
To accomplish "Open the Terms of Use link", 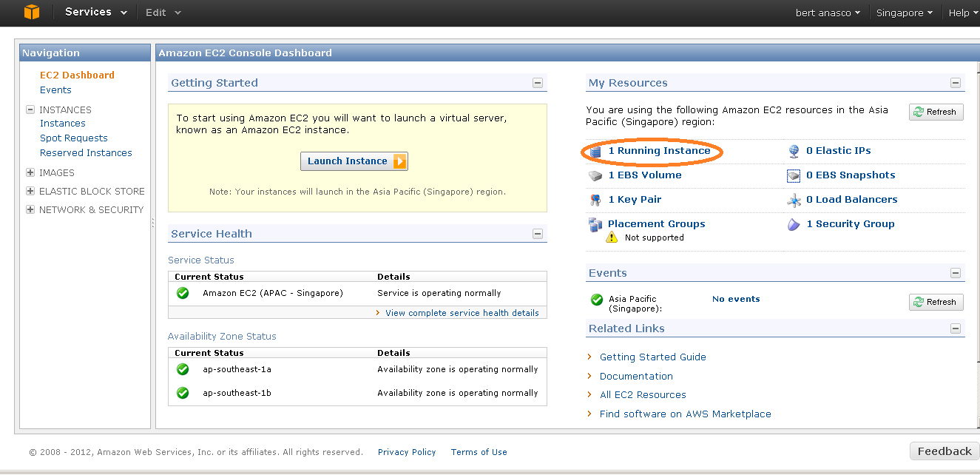I will (x=479, y=452).
